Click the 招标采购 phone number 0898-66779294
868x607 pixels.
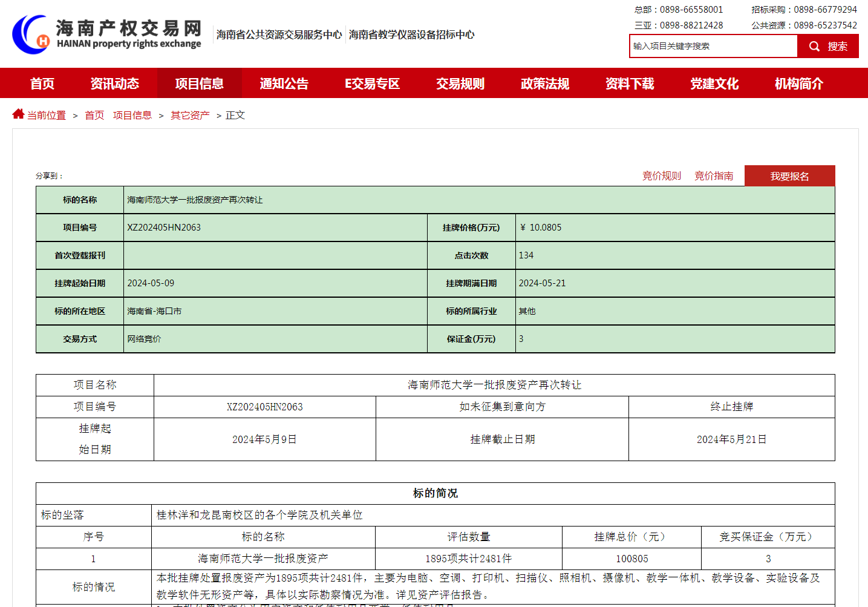pyautogui.click(x=826, y=10)
